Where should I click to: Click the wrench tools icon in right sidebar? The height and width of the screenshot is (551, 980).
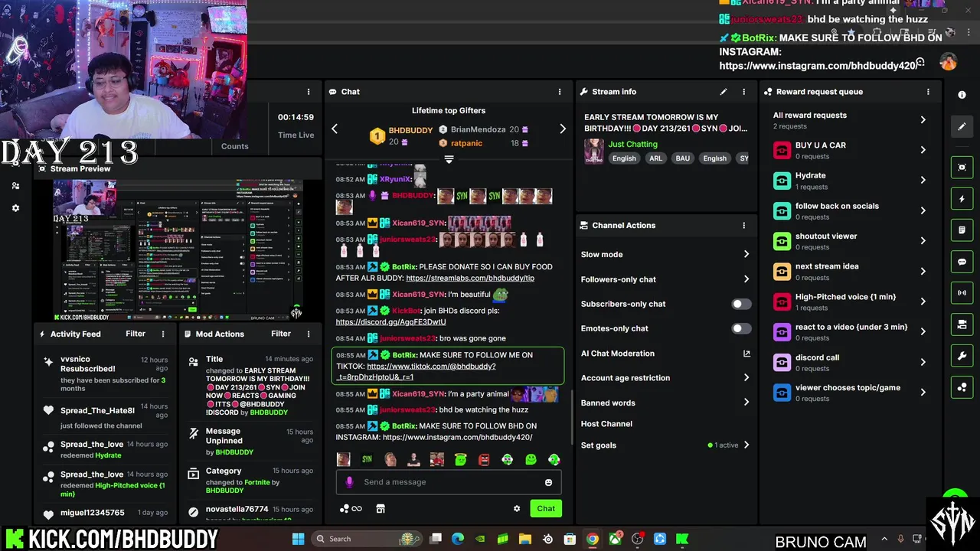click(x=962, y=356)
